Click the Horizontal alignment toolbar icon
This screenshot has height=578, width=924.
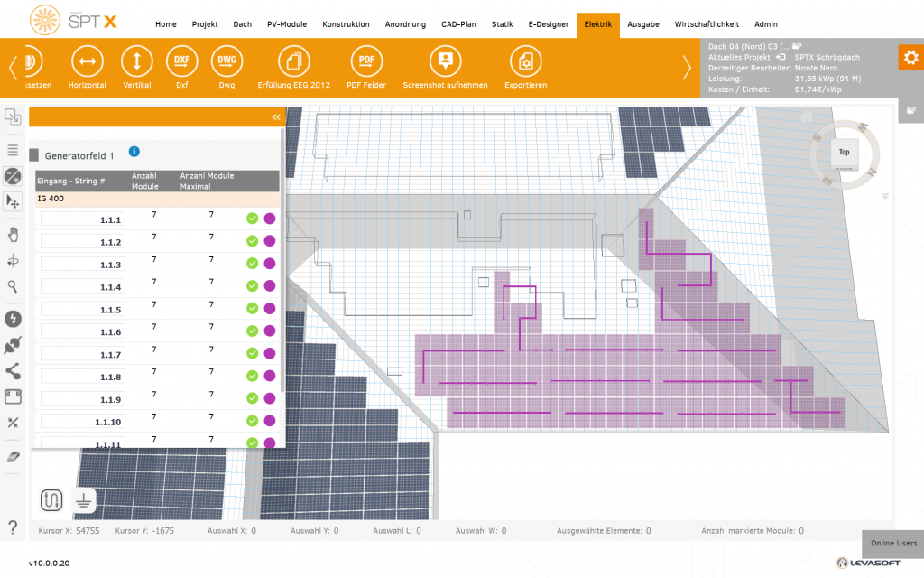tap(87, 61)
